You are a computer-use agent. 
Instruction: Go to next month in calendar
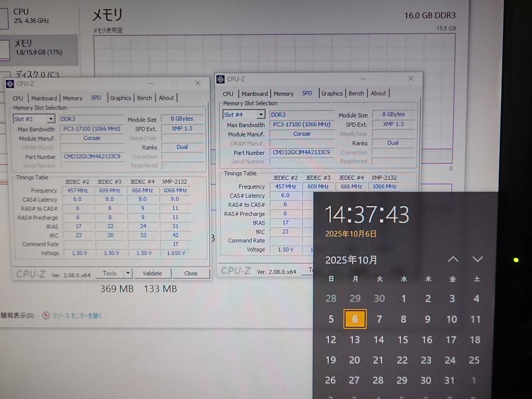(x=477, y=259)
